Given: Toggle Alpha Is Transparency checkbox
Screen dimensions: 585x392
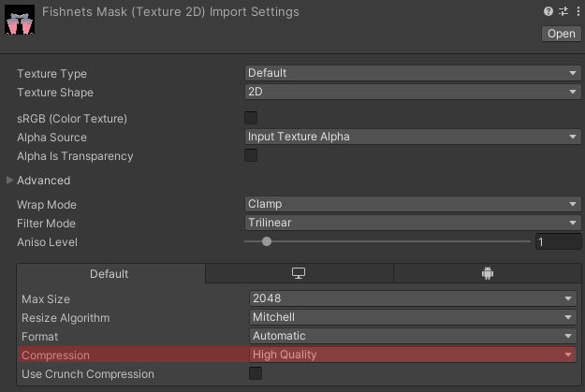Looking at the screenshot, I should pyautogui.click(x=251, y=155).
